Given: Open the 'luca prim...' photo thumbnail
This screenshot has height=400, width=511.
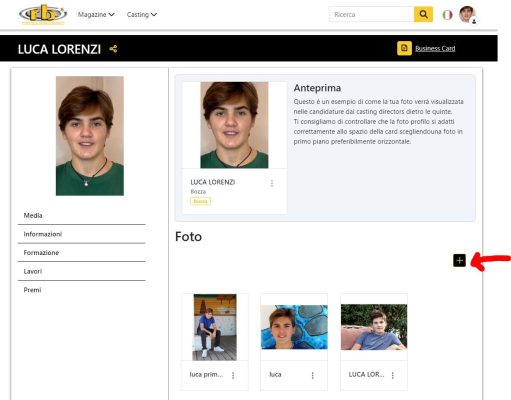Looking at the screenshot, I should 215,327.
